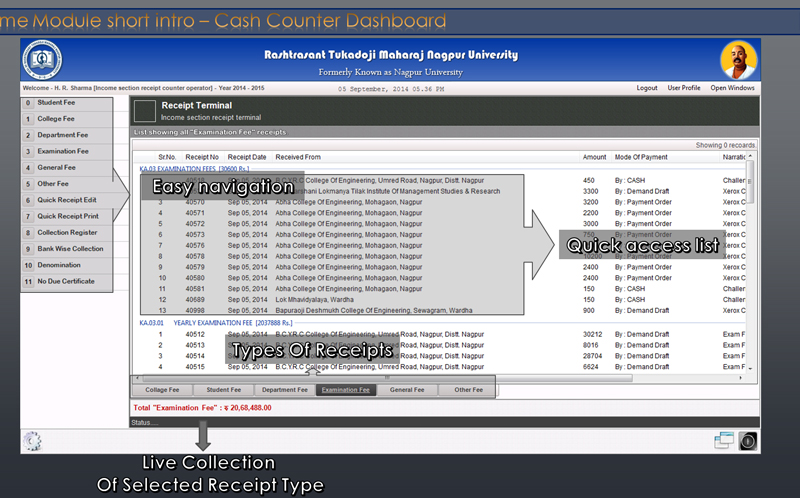Image resolution: width=800 pixels, height=498 pixels.
Task: Open the settings gear icon at bottom left
Action: click(32, 441)
